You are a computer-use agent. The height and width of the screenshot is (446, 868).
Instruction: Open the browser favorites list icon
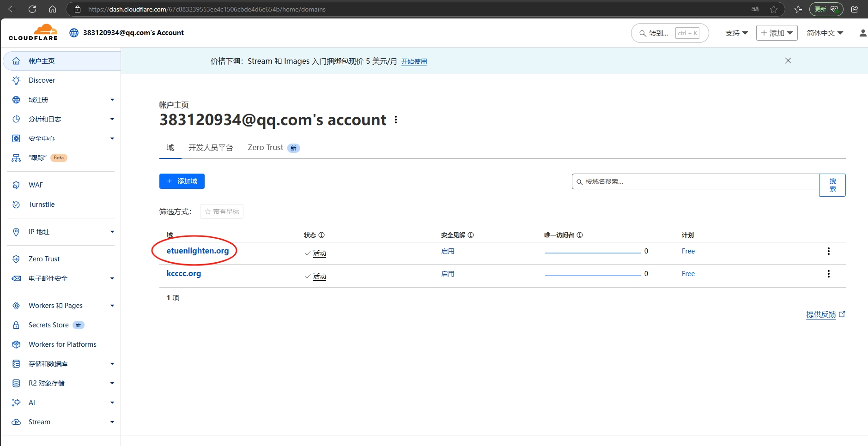coord(798,9)
